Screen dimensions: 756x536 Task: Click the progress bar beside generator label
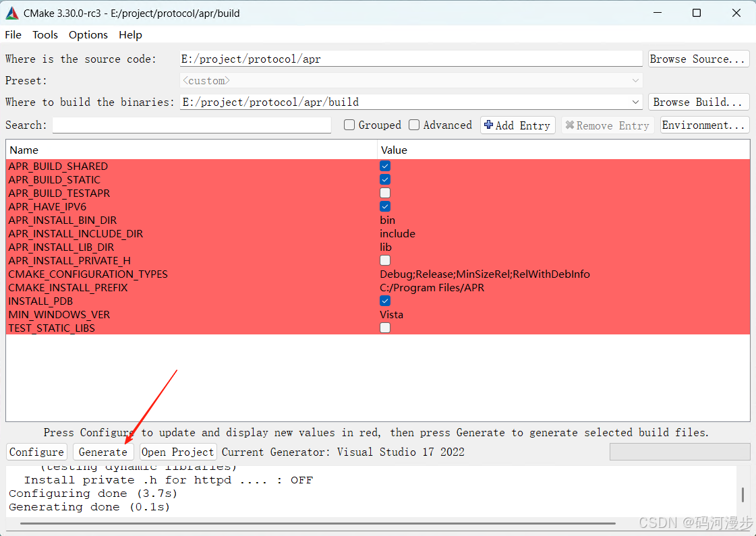680,452
